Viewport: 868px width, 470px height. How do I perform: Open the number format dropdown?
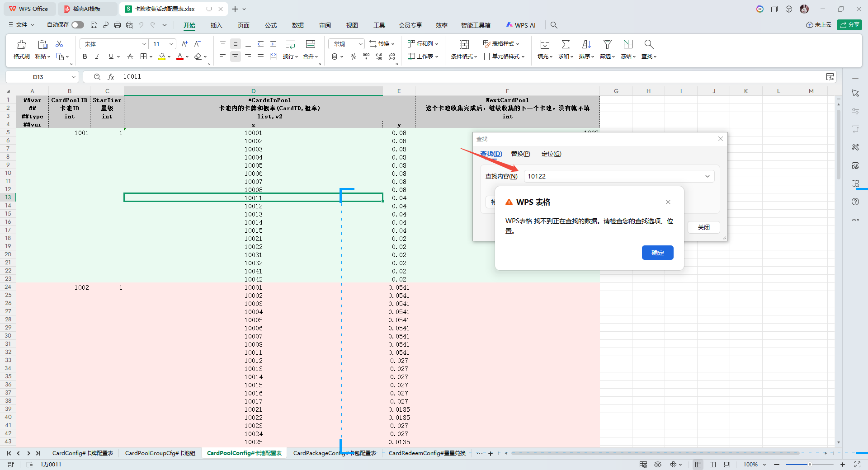click(360, 44)
